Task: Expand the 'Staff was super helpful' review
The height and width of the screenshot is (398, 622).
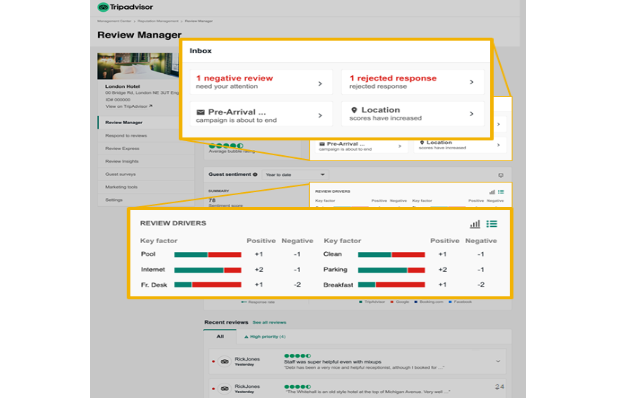Action: 498,361
